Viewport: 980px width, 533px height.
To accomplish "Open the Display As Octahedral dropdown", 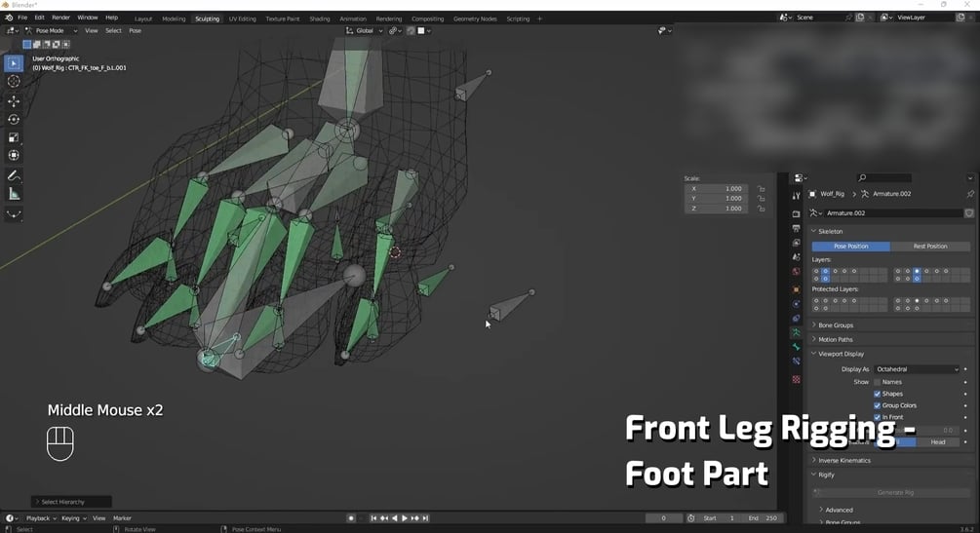I will tap(917, 369).
